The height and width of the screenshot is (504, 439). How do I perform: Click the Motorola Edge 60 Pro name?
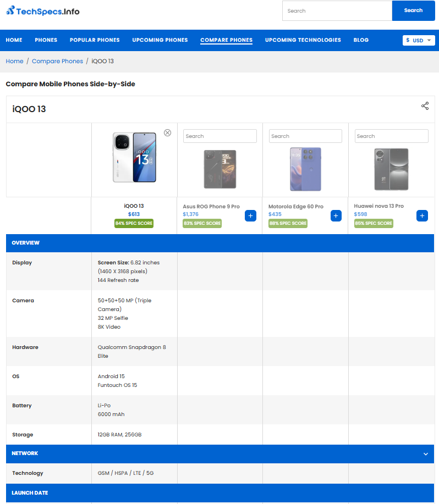click(x=296, y=206)
